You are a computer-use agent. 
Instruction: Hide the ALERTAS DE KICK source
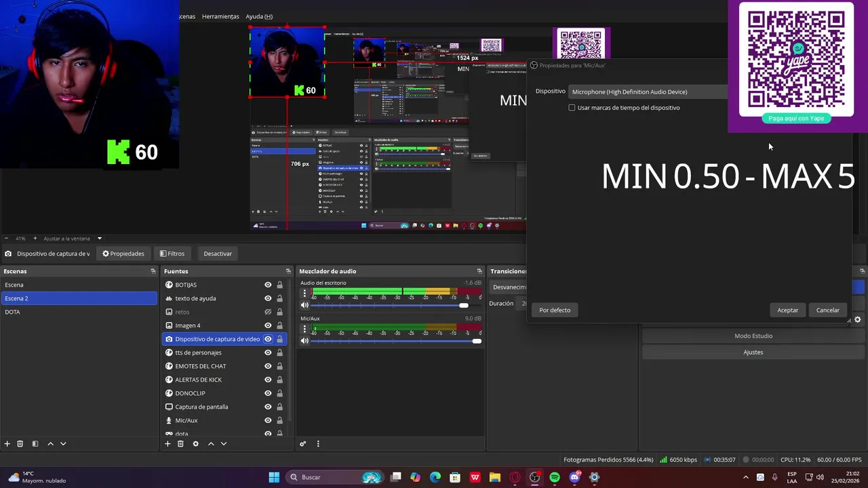(x=268, y=380)
